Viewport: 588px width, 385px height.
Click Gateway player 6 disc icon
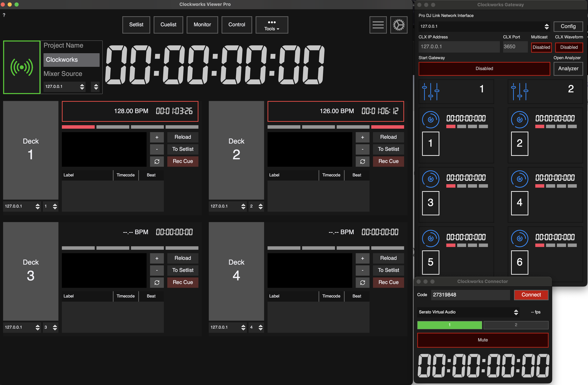[x=520, y=238]
